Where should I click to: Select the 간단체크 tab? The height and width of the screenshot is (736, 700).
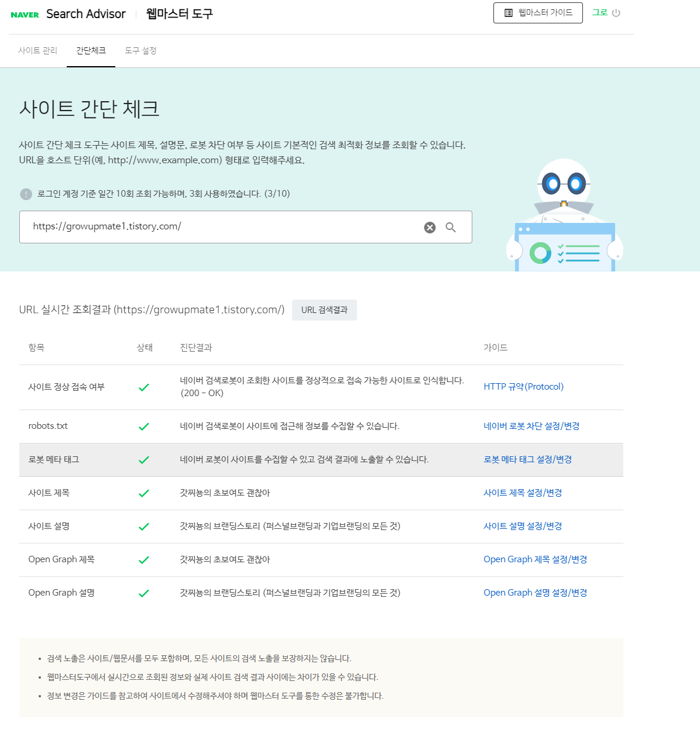(x=91, y=51)
